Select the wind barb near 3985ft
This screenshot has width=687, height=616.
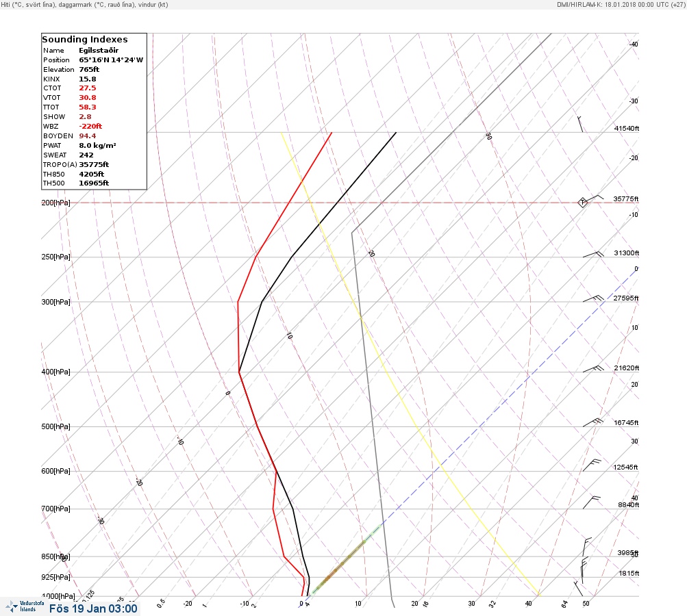click(x=587, y=548)
